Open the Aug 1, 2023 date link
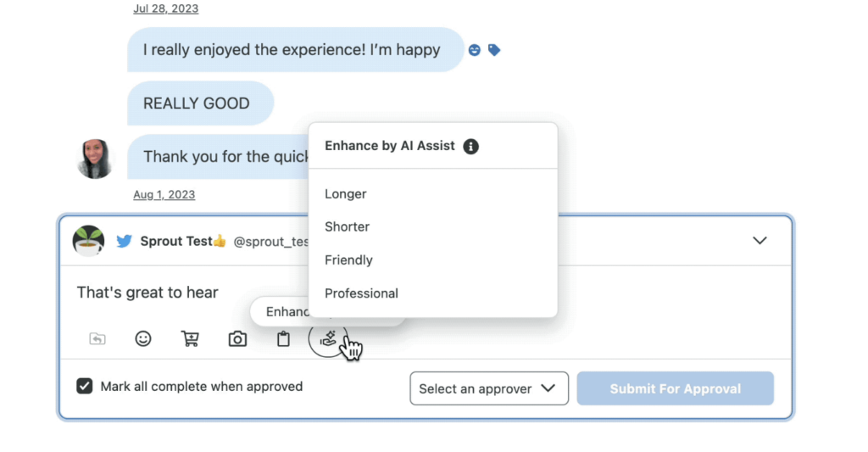Image resolution: width=868 pixels, height=452 pixels. pyautogui.click(x=164, y=194)
